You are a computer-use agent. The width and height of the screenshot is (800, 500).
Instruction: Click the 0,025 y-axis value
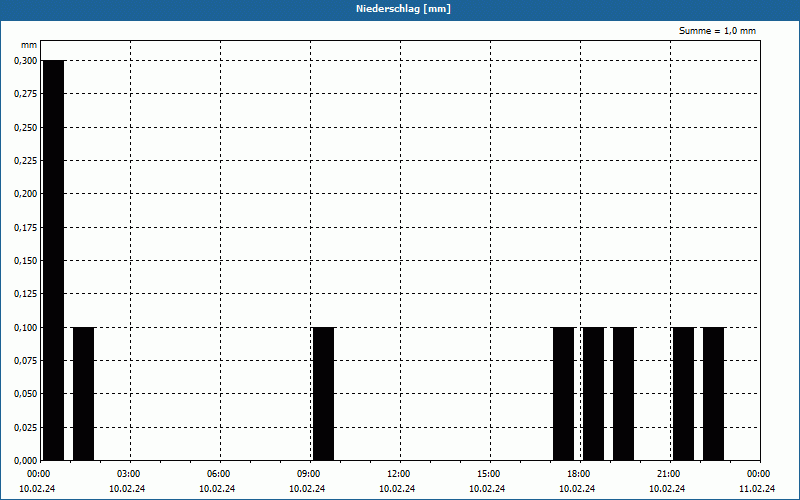tap(26, 428)
